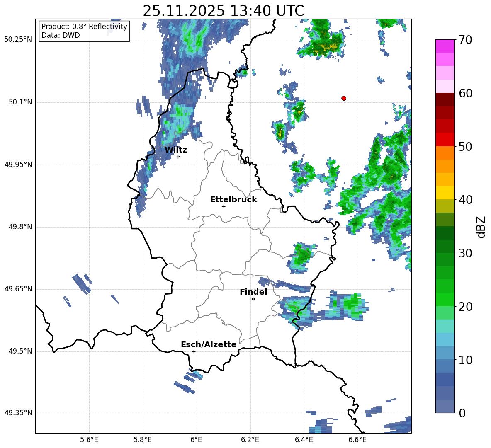
Task: Click the red dot radar site marker
Action: click(x=344, y=98)
